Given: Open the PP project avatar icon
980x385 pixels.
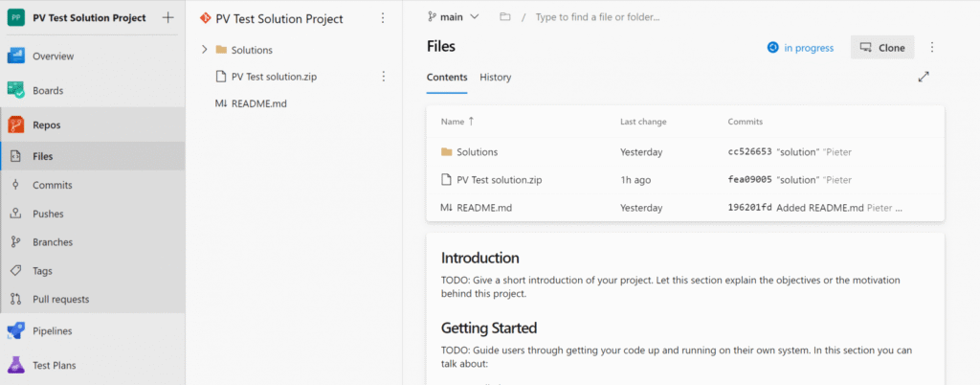Looking at the screenshot, I should [15, 17].
